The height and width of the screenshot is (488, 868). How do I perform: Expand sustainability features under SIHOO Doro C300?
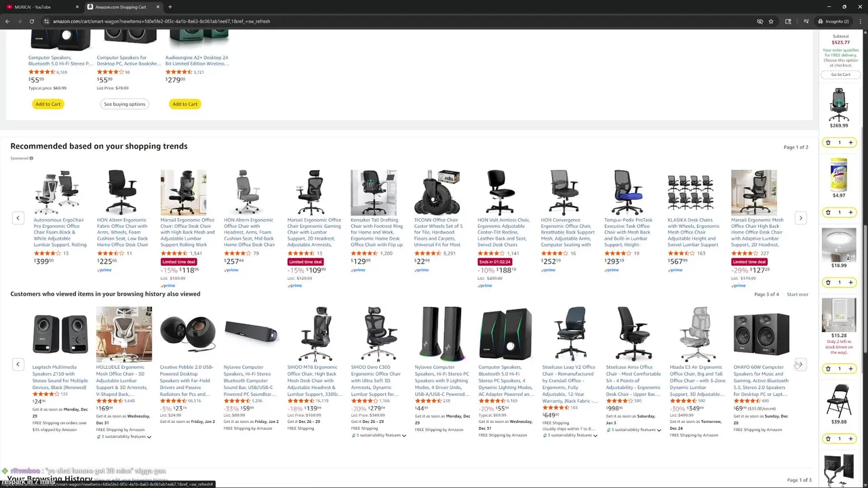pos(378,435)
